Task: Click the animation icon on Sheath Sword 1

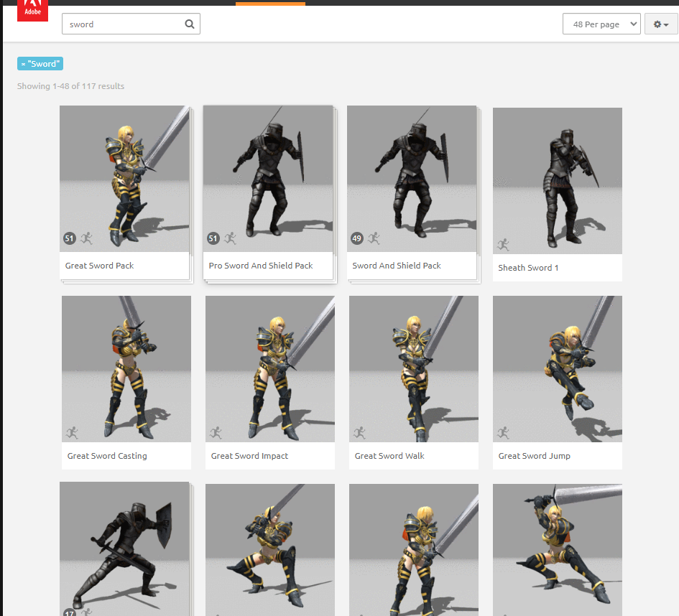Action: (x=503, y=245)
